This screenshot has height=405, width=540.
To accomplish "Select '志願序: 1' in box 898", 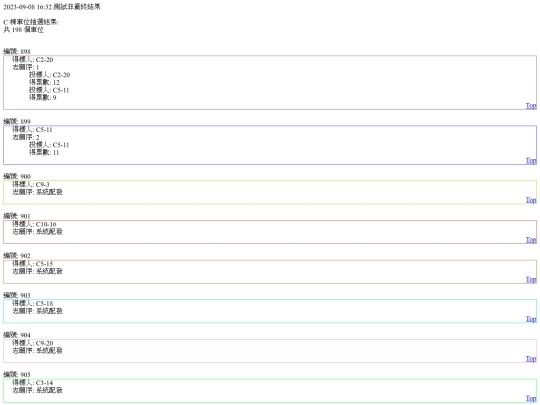I will [x=26, y=67].
